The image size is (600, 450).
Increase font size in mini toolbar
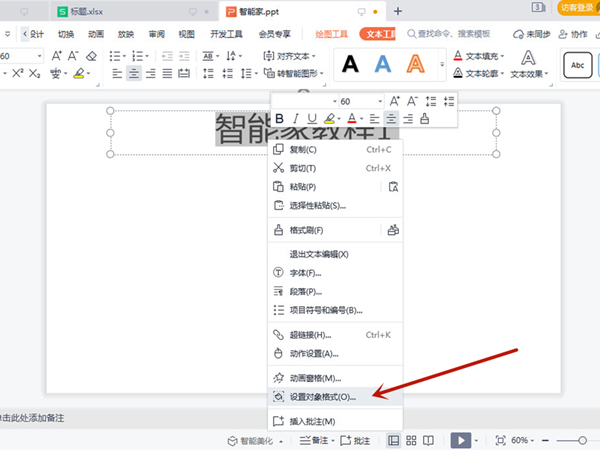tap(396, 101)
